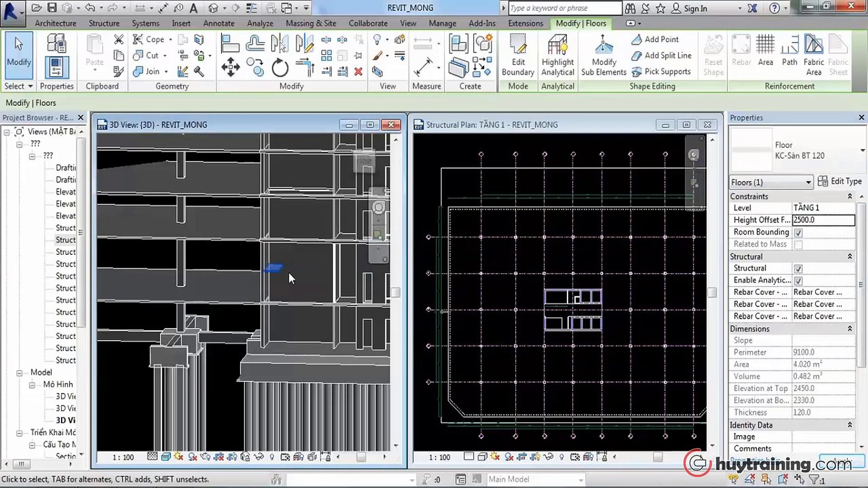Collapse the Model node in Project Browser

pos(19,373)
